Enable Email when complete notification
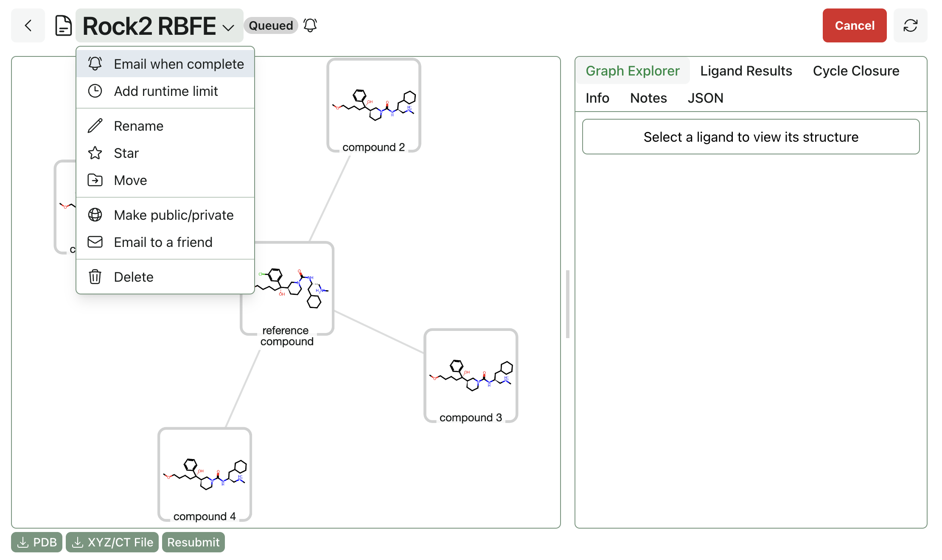The image size is (942, 560). pos(178,63)
